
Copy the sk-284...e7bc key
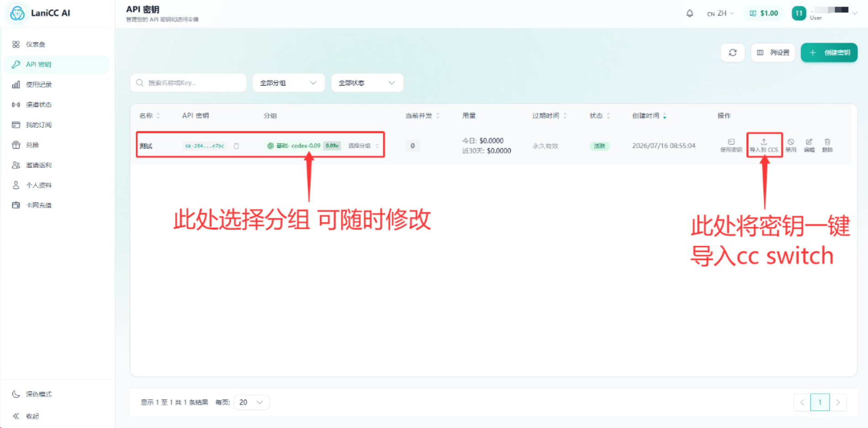point(236,146)
